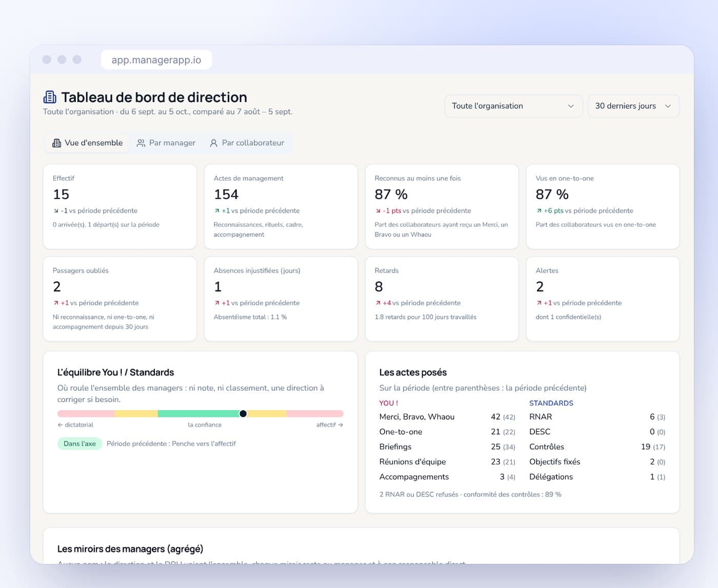Click the green segment of the équilibre bar
This screenshot has height=588, width=718.
tap(200, 414)
